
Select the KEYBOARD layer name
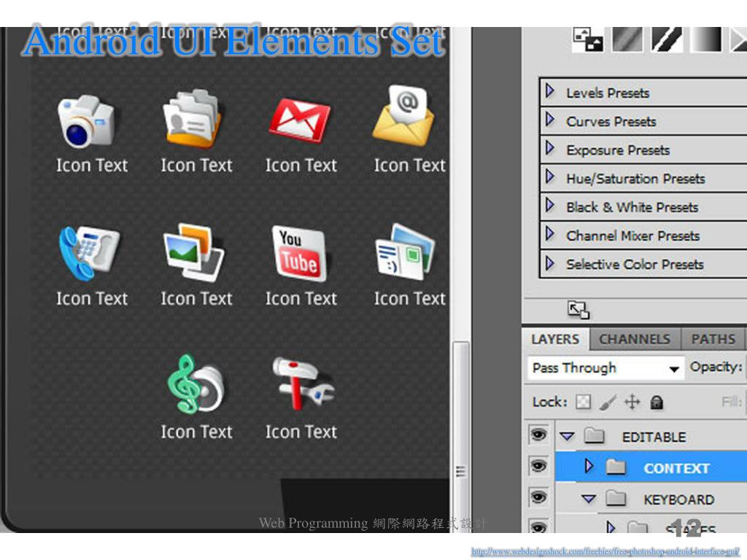coord(679,500)
